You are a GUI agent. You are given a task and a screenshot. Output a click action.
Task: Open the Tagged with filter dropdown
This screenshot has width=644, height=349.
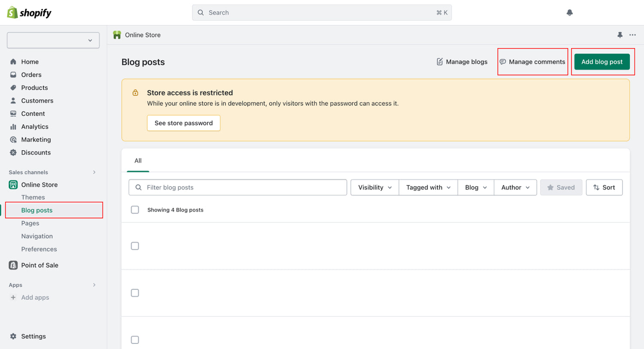tap(428, 188)
